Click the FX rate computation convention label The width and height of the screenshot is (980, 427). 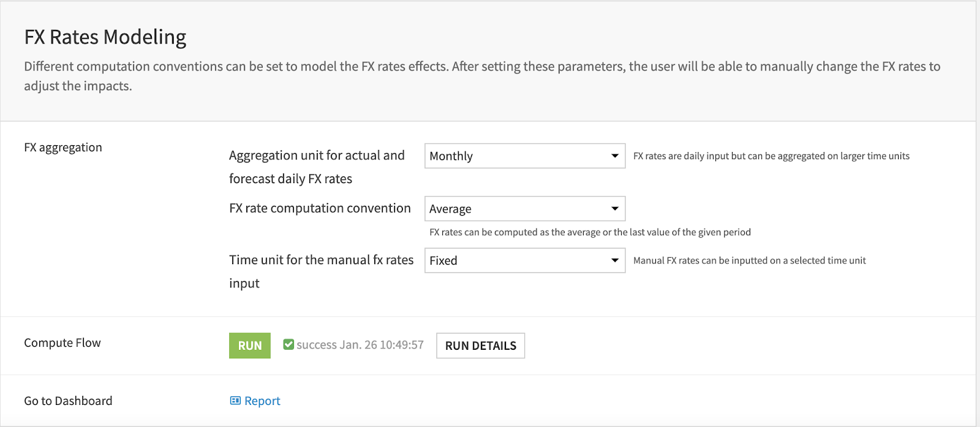point(320,208)
